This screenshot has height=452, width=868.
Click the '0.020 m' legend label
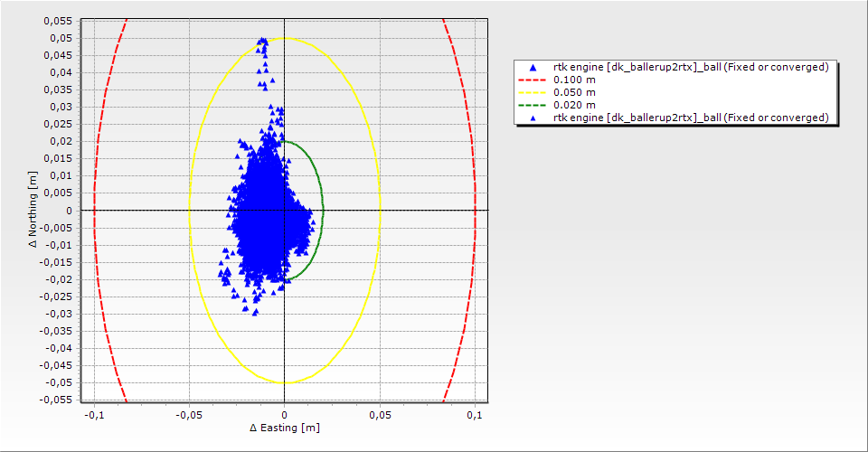pyautogui.click(x=575, y=105)
